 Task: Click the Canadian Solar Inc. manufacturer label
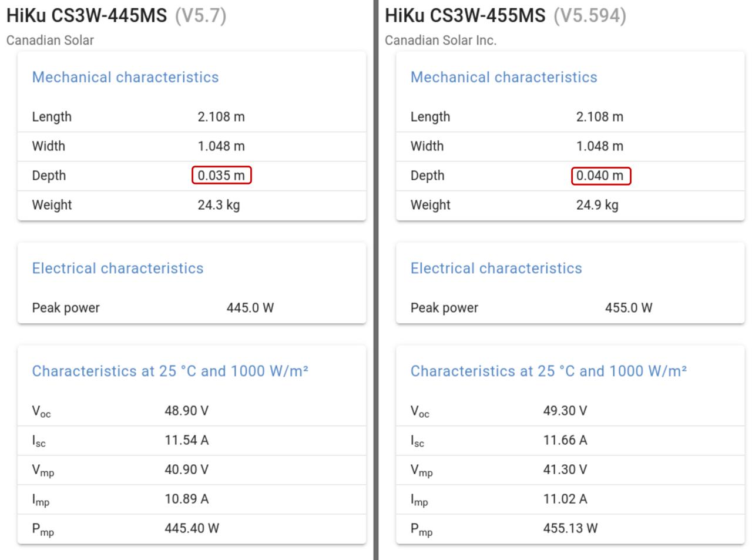pos(440,41)
